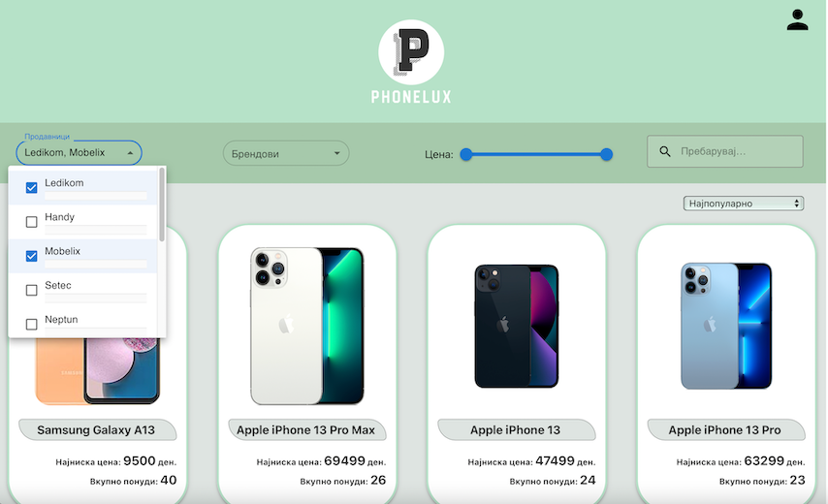
Task: Collapse the Ledikom, Mobelix sellers dropdown
Action: [79, 153]
